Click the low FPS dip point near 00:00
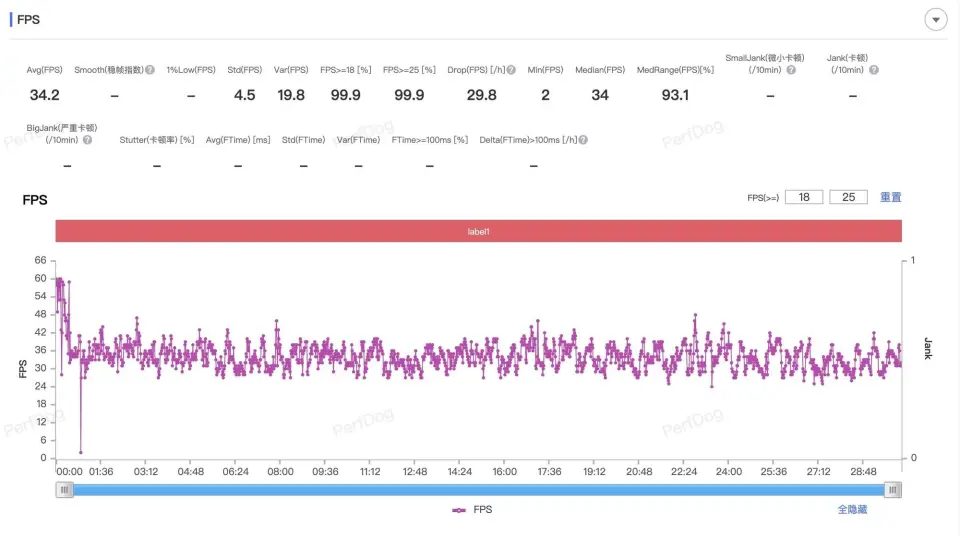 (x=81, y=452)
